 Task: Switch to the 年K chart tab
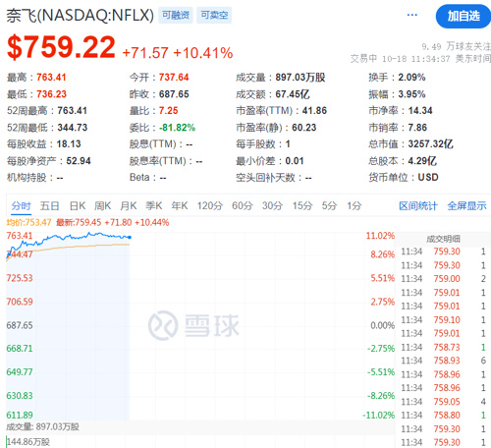coord(180,206)
